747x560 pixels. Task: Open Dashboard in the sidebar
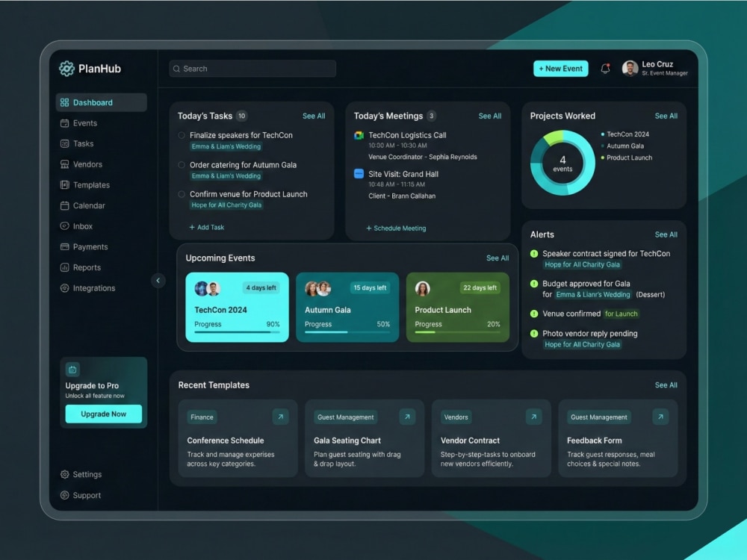coord(102,102)
